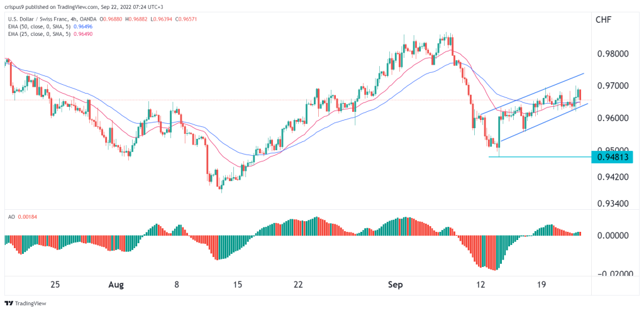Click the horizontal support line at 0.94813

540,156
